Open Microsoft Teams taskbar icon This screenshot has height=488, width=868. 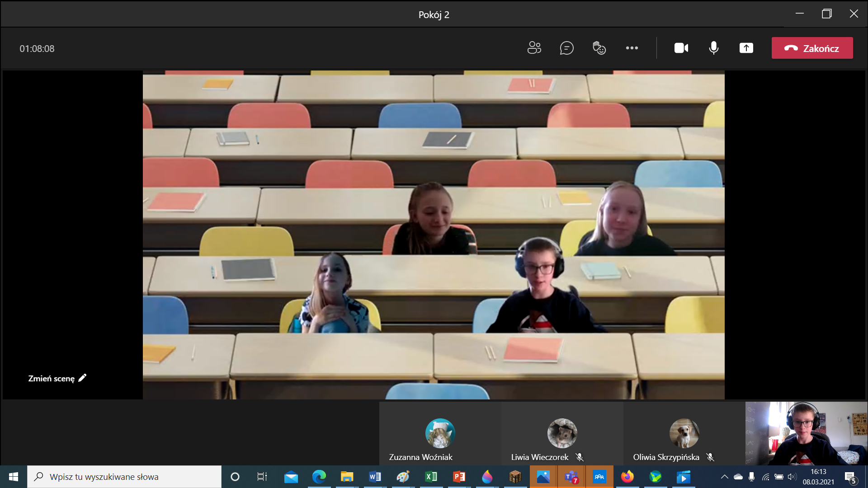(x=571, y=477)
